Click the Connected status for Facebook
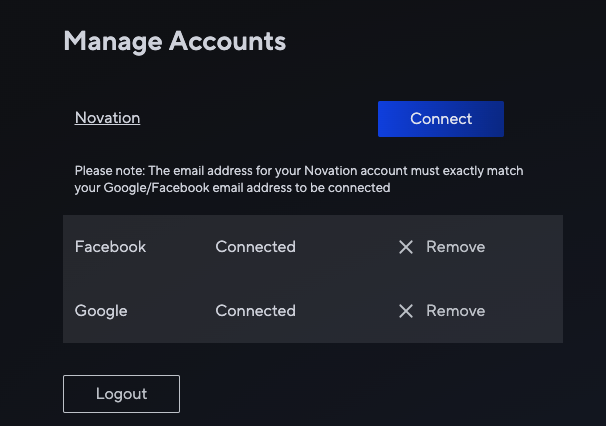 click(255, 247)
